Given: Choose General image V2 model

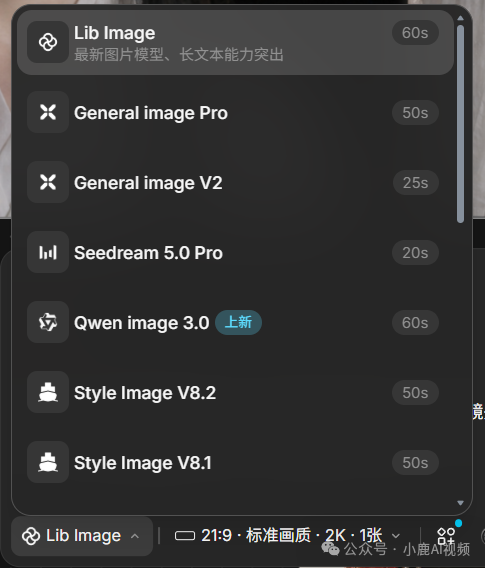Looking at the screenshot, I should (x=235, y=182).
